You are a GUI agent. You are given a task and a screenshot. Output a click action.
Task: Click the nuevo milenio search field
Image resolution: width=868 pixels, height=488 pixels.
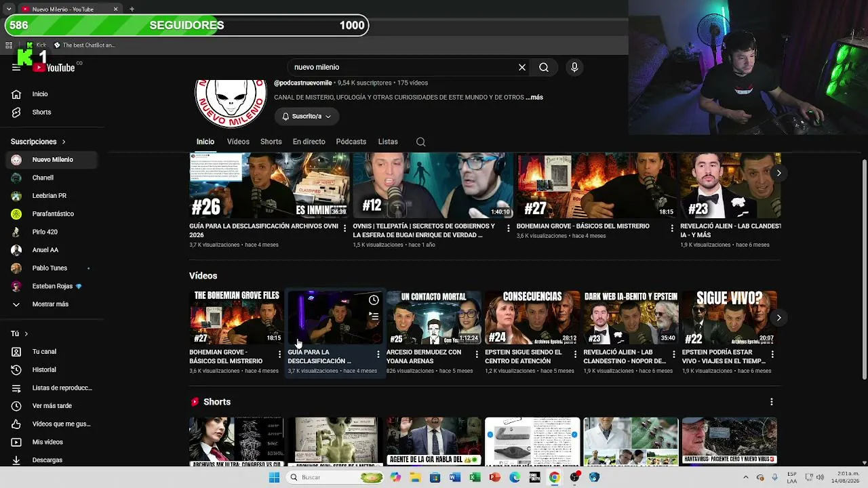point(403,67)
